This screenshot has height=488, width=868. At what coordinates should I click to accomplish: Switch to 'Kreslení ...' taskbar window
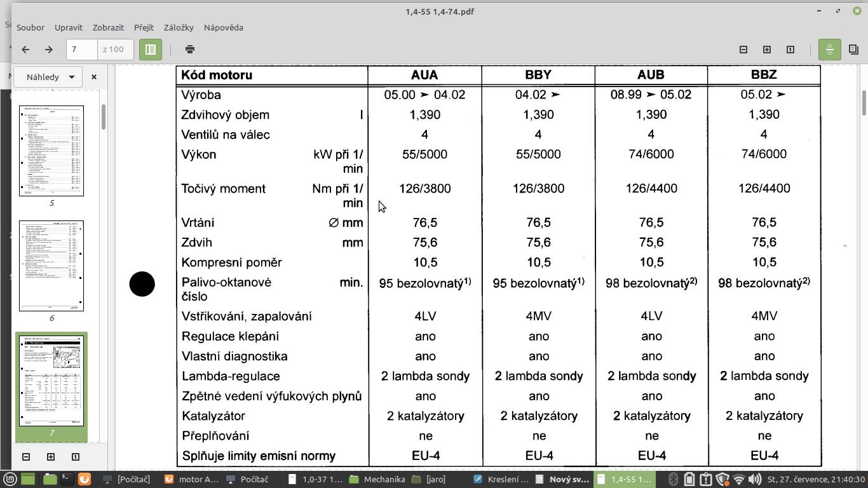[x=501, y=479]
